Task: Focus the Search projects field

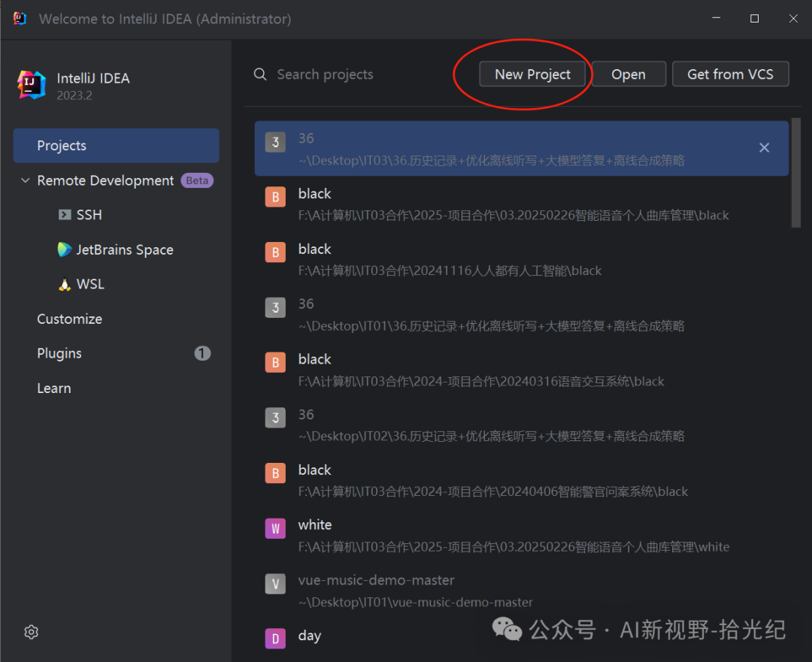Action: click(x=325, y=74)
